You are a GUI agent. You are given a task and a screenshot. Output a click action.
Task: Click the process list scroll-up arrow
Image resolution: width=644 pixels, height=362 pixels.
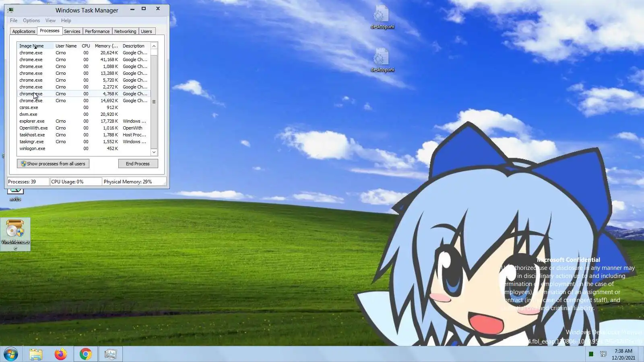tap(154, 46)
